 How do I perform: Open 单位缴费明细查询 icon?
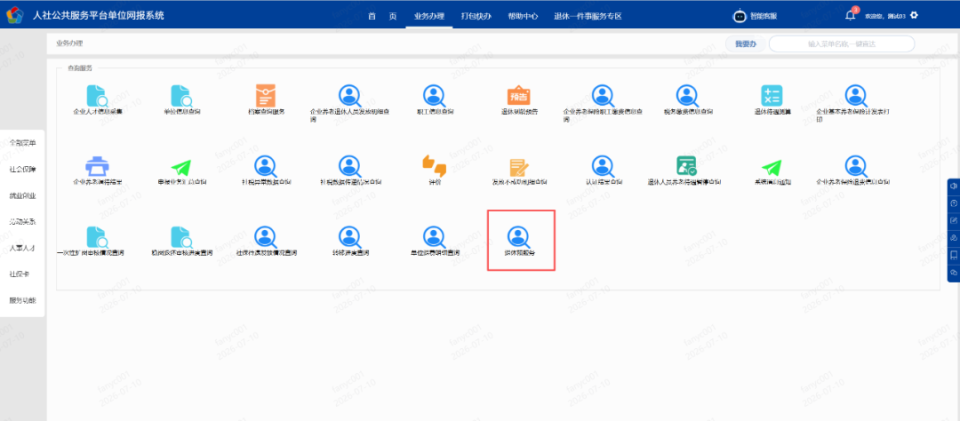(x=434, y=237)
